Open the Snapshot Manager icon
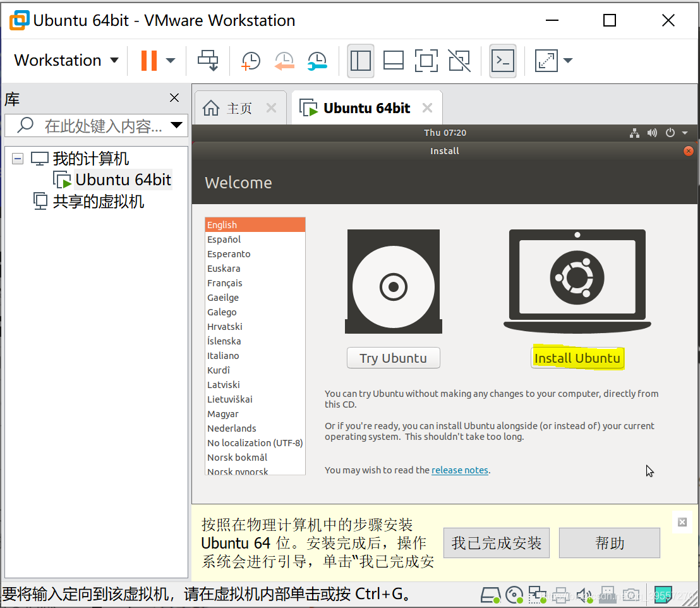This screenshot has height=608, width=700. 317,60
